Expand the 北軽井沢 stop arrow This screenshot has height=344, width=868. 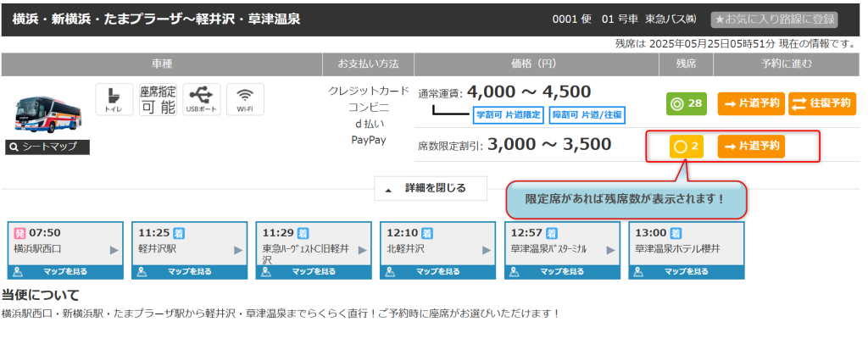point(486,250)
